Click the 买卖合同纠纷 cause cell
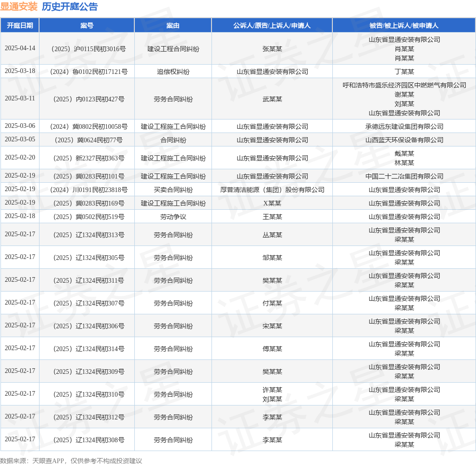Viewport: 476px width, 465px height. click(173, 190)
